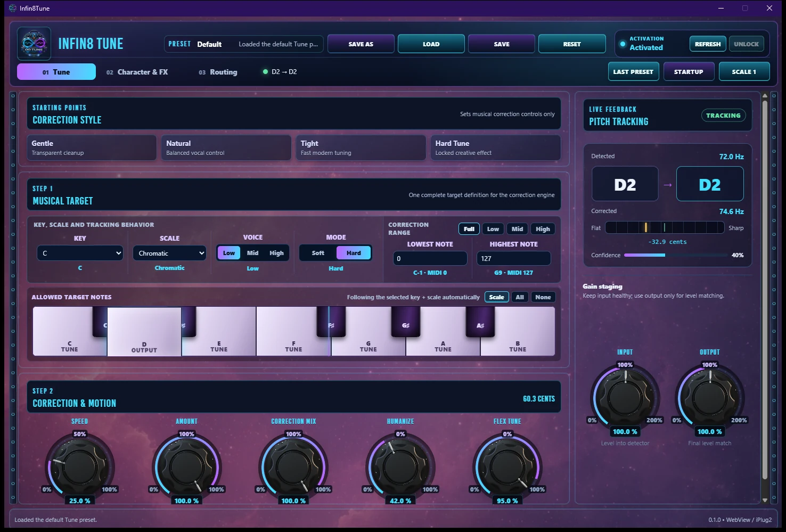Image resolution: width=786 pixels, height=532 pixels.
Task: Switch Mode to Soft
Action: [x=318, y=253]
